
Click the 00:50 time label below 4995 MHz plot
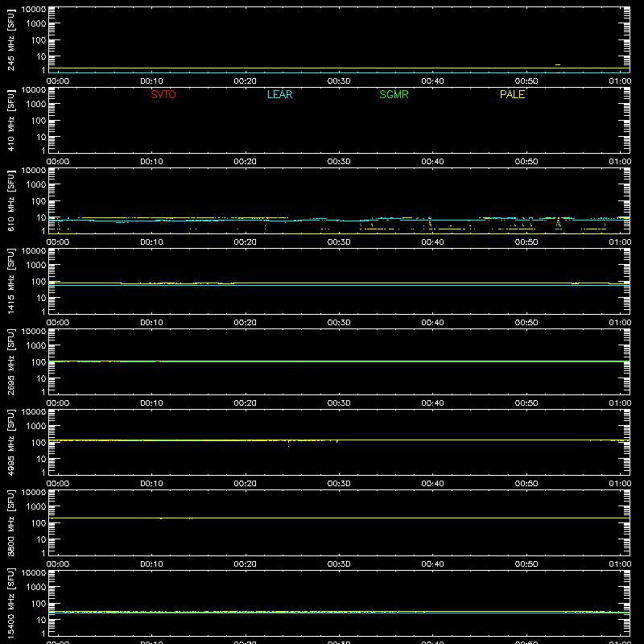coord(526,484)
